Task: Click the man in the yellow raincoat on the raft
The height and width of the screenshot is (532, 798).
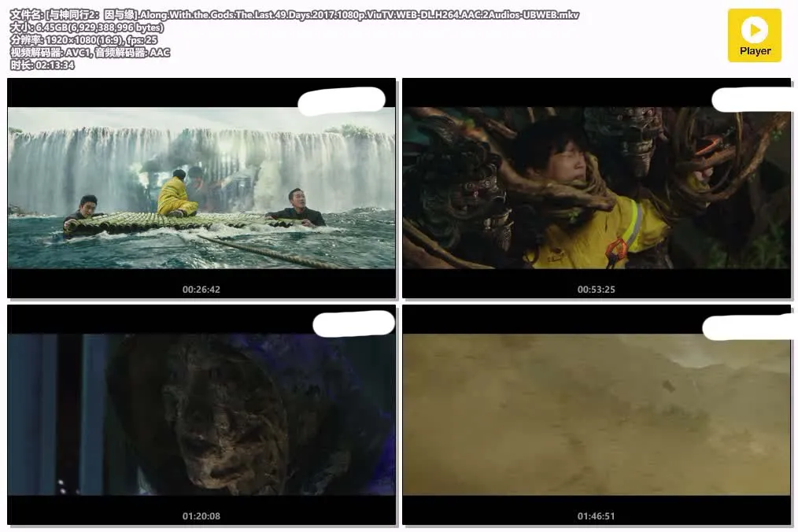Action: [x=176, y=195]
